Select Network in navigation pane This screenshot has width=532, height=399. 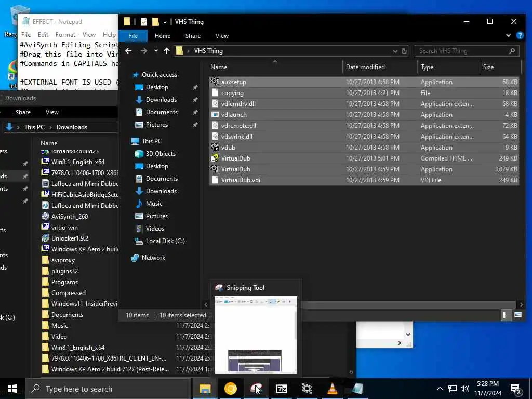(x=153, y=258)
